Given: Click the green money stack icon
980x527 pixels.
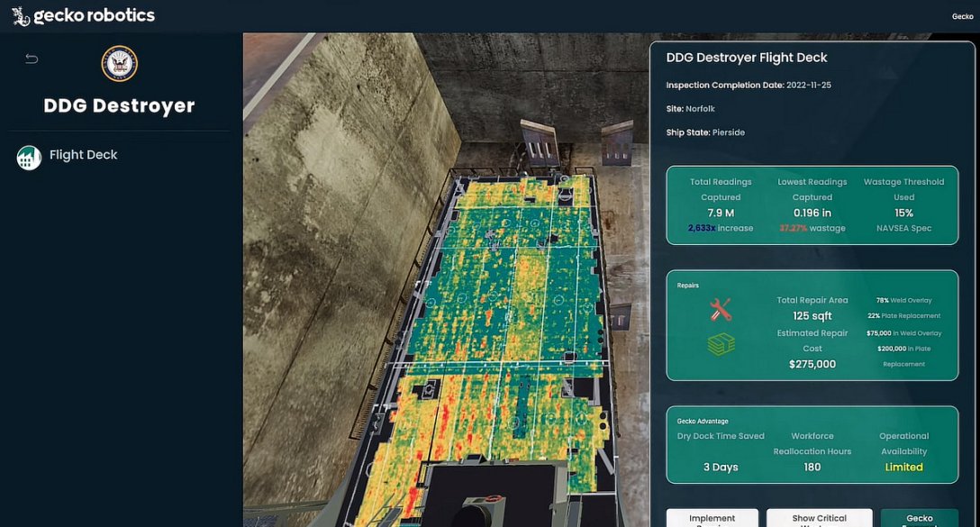Looking at the screenshot, I should (721, 344).
